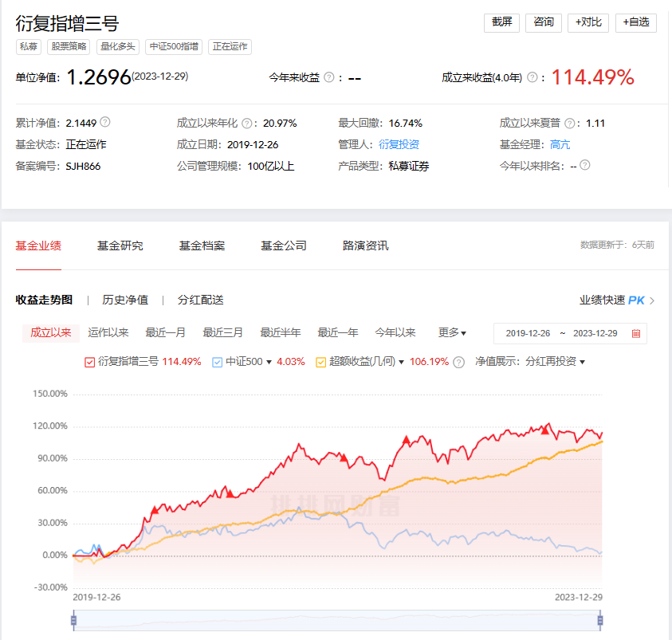Click help icon next to 成立以来夏普
The width and height of the screenshot is (672, 640).
[x=570, y=124]
